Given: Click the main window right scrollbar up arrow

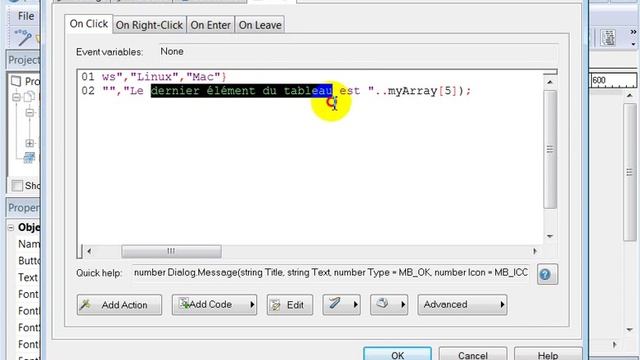Looking at the screenshot, I should pyautogui.click(x=630, y=96).
